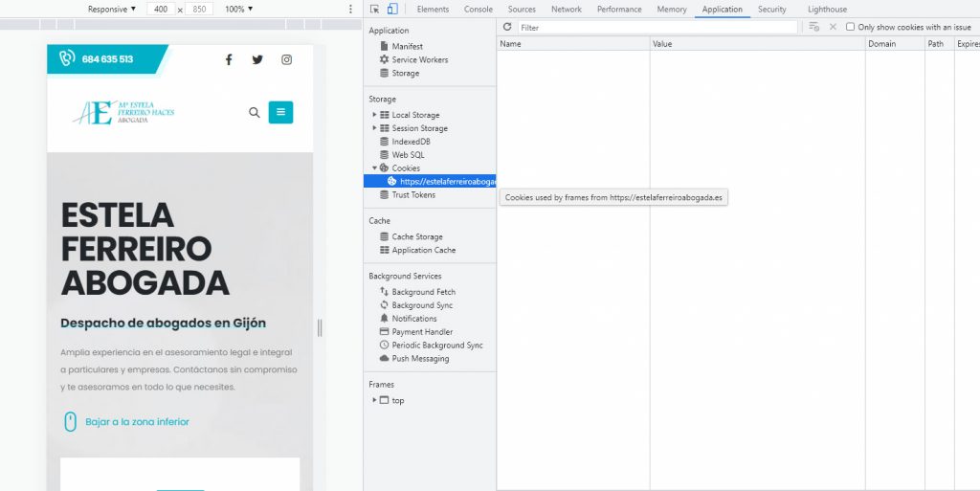Expand the Session Storage tree
The height and width of the screenshot is (491, 980).
[374, 128]
